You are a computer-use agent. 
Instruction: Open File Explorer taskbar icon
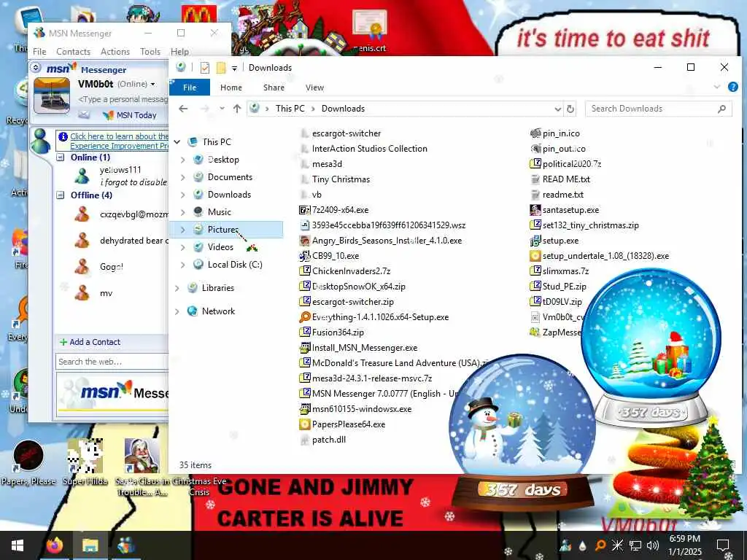(90, 545)
